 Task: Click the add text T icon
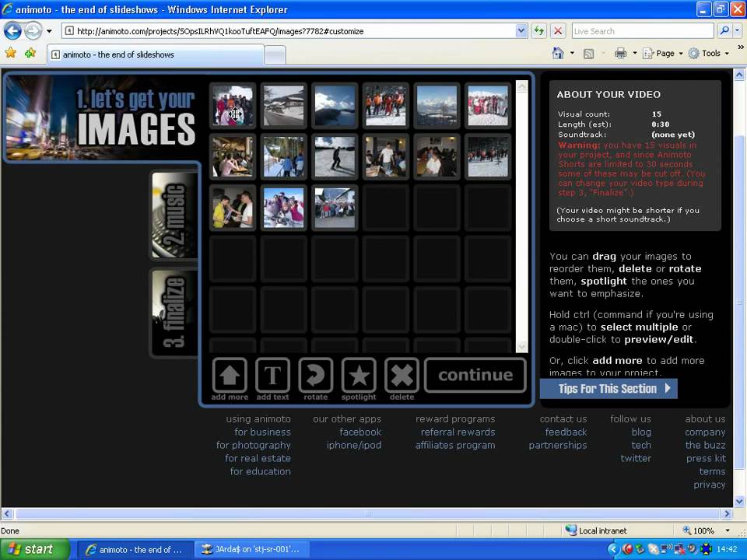tap(272, 375)
